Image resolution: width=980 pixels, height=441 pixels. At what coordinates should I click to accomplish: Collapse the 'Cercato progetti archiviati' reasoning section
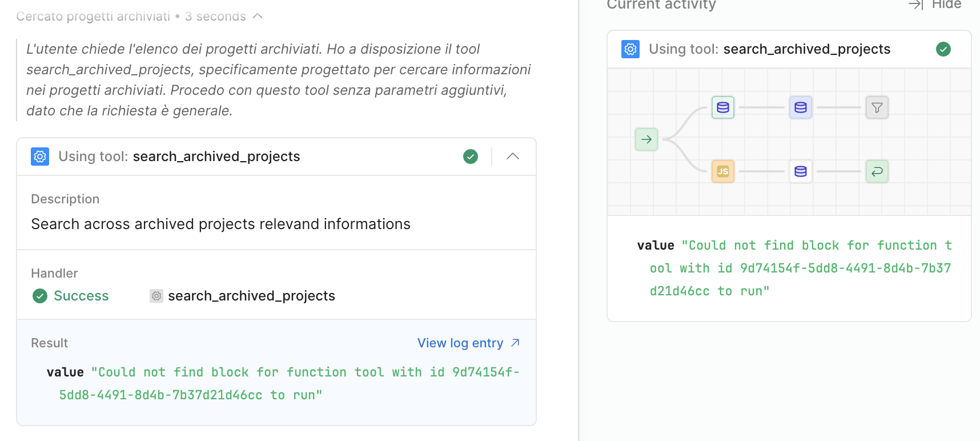(258, 16)
